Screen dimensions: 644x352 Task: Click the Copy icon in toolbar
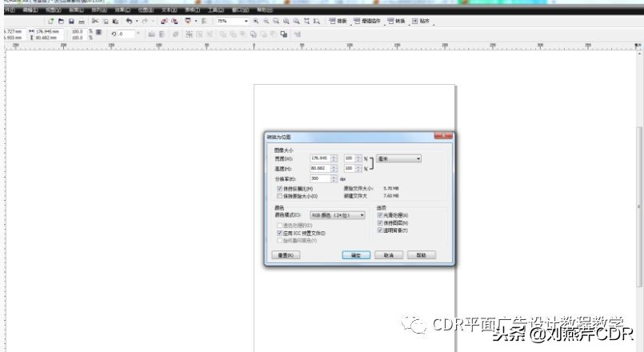tap(106, 21)
